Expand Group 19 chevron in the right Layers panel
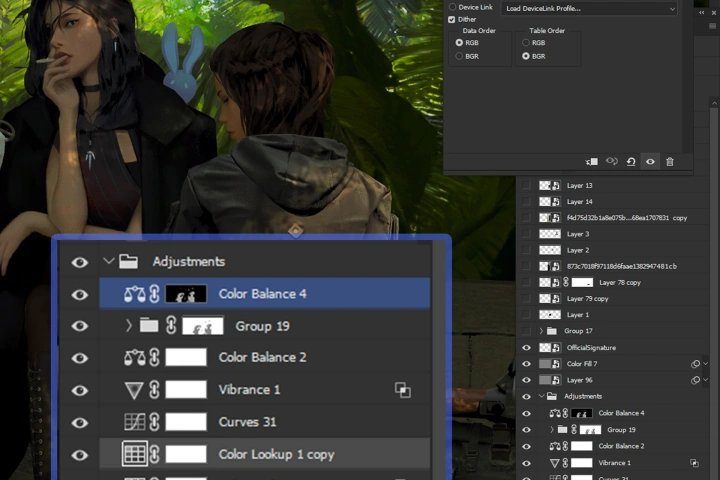This screenshot has height=480, width=720. (x=552, y=430)
